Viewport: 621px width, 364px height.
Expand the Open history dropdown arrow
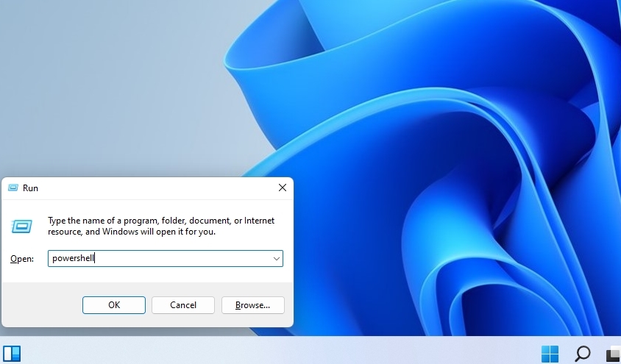[276, 259]
